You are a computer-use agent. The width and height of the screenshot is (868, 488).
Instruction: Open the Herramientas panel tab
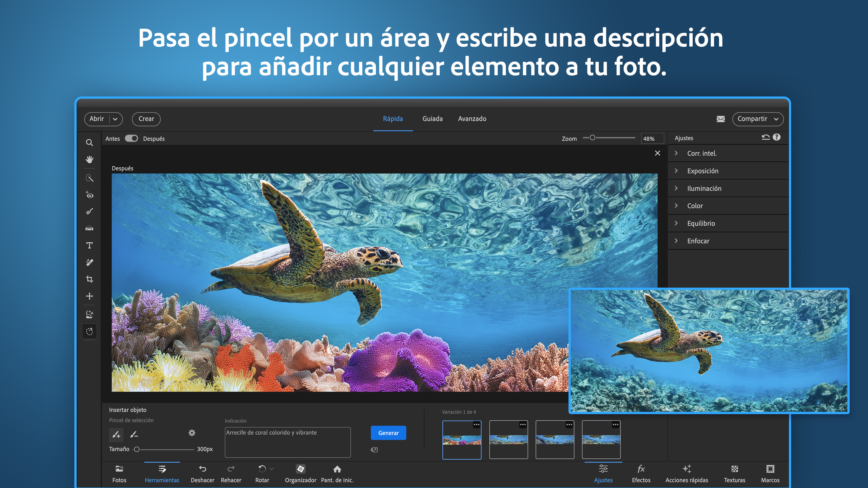162,474
